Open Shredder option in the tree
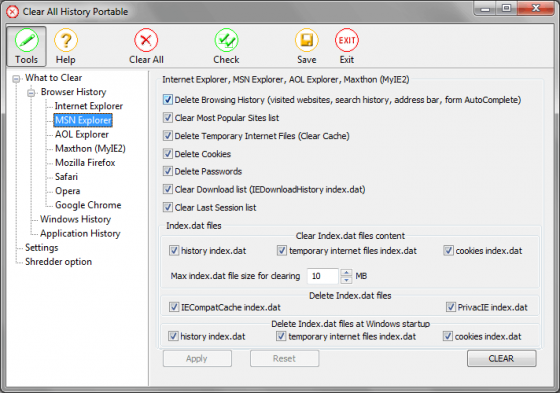Screen dimensions: 560x393 click(58, 262)
